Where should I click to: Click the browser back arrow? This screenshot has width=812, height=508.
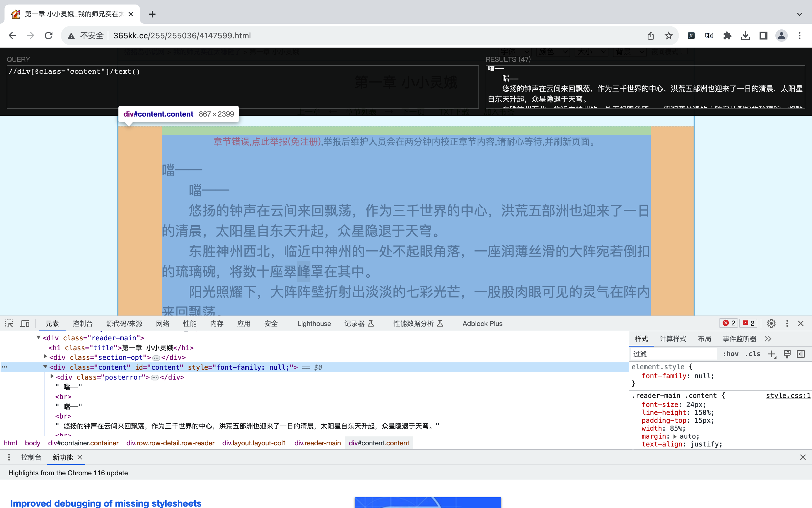12,36
